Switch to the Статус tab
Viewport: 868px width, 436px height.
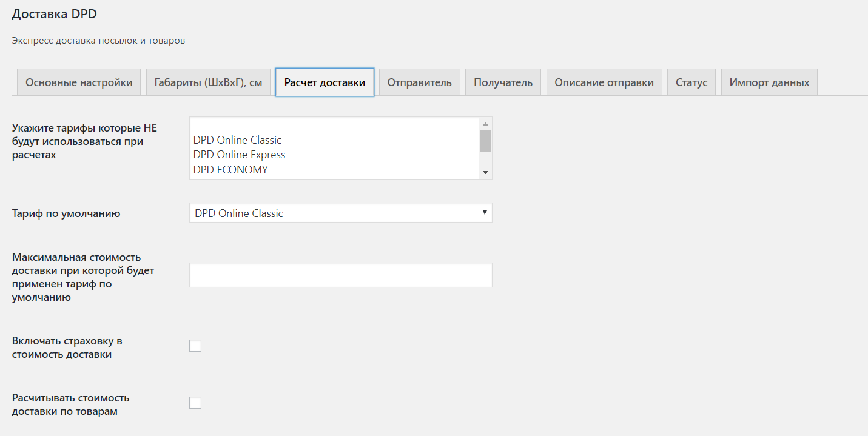click(x=691, y=82)
